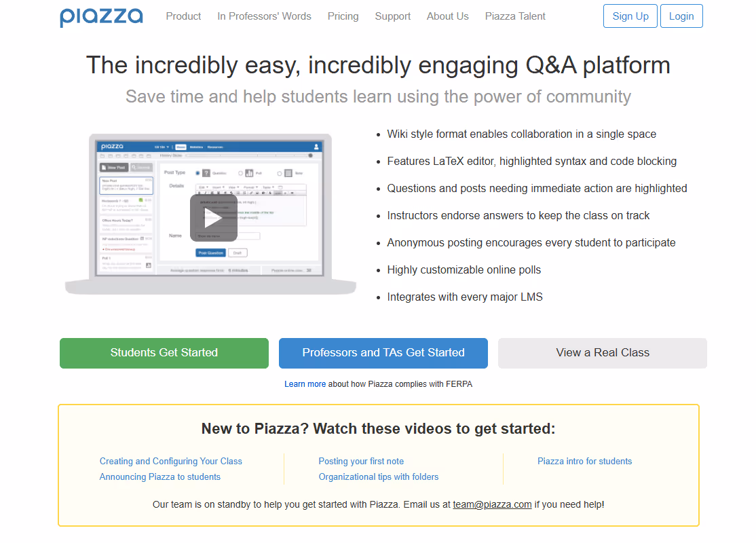
Task: Open In Professors' Words page
Action: pos(264,16)
